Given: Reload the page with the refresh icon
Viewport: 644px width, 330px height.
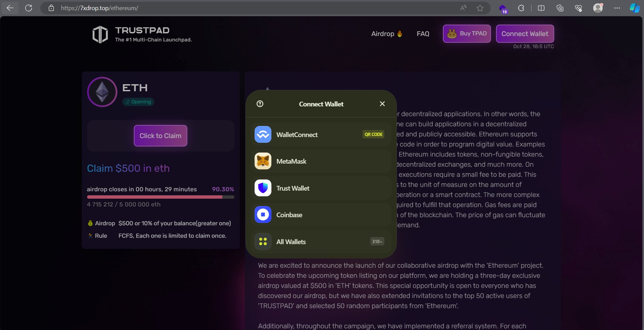Looking at the screenshot, I should (29, 8).
